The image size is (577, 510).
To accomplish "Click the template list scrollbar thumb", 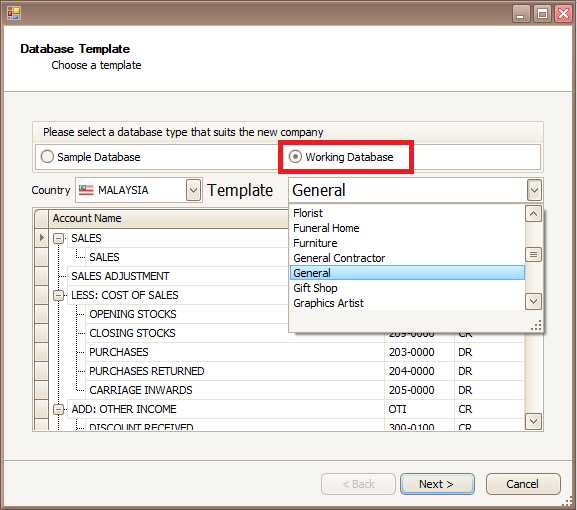I will pyautogui.click(x=534, y=254).
